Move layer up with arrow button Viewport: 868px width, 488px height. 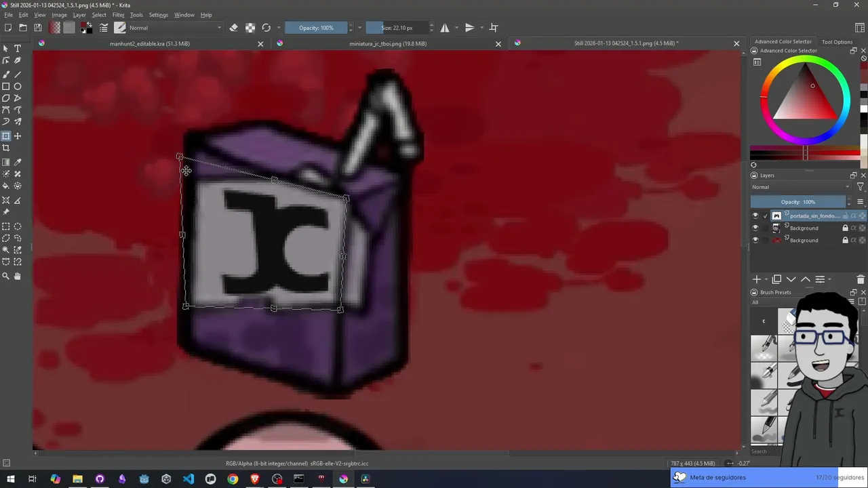(x=806, y=279)
